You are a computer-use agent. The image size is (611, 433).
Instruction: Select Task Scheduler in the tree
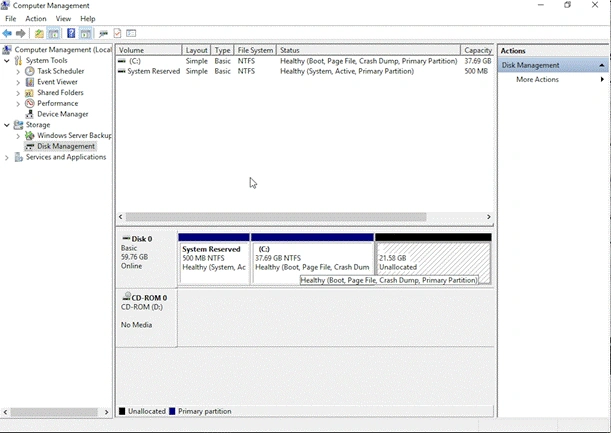(x=61, y=71)
